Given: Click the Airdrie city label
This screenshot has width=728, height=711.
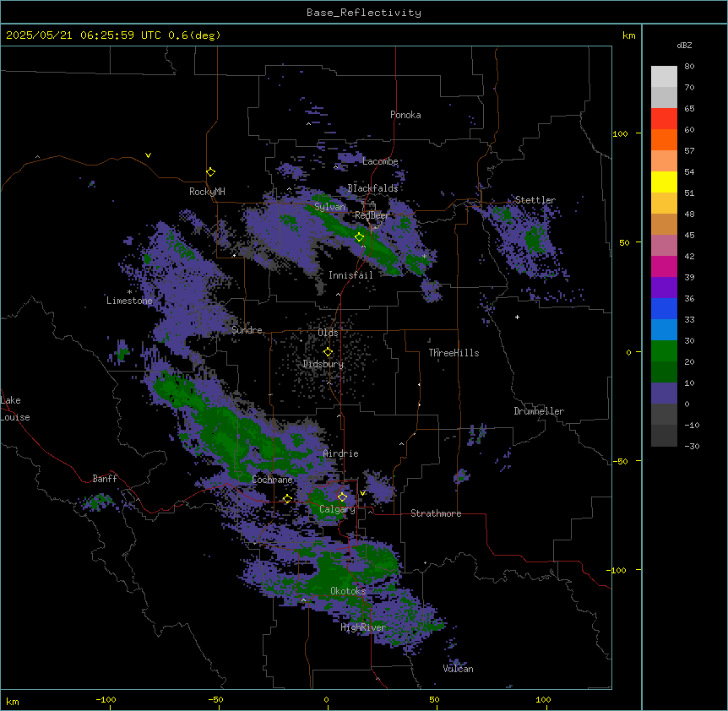Looking at the screenshot, I should 341,453.
